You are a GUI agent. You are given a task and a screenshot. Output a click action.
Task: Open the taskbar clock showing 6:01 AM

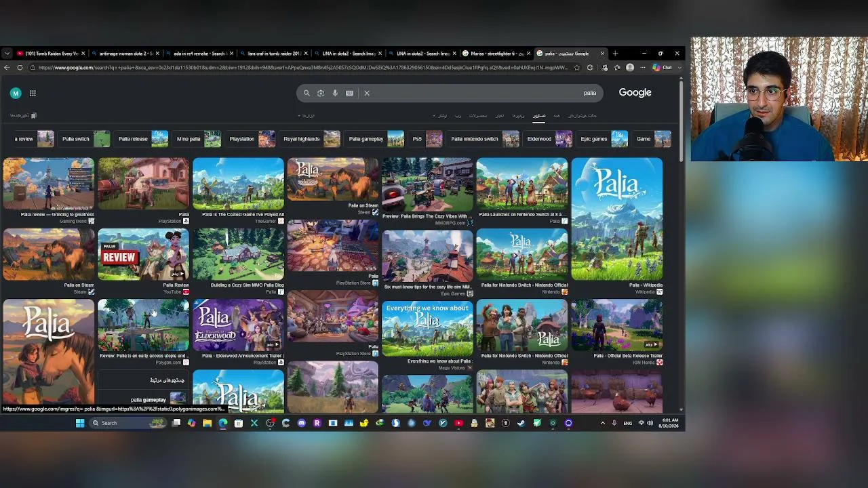pos(671,423)
